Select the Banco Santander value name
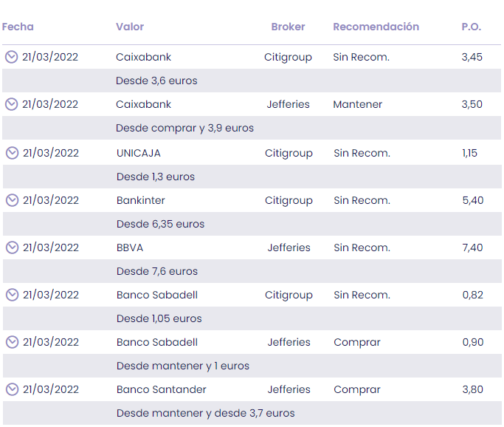 162,389
